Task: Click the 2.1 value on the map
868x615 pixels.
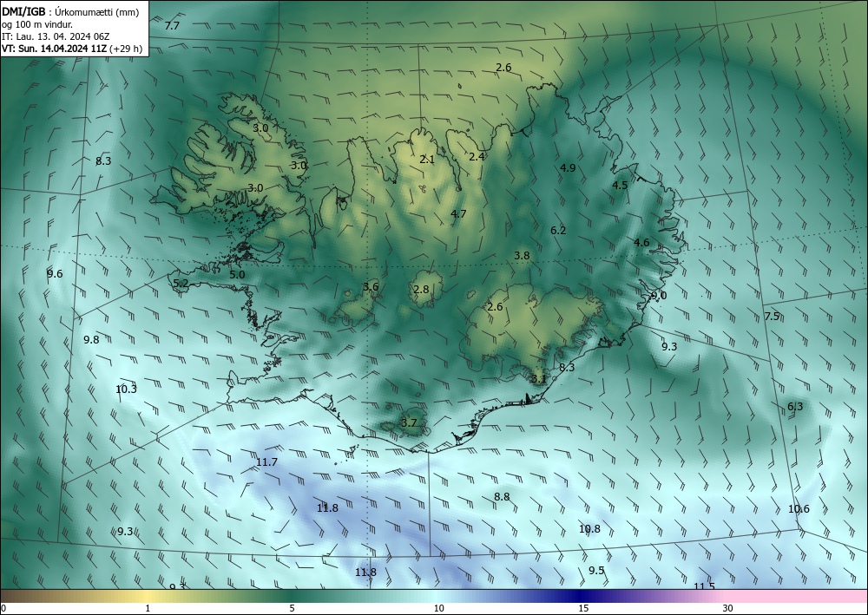Action: point(427,160)
